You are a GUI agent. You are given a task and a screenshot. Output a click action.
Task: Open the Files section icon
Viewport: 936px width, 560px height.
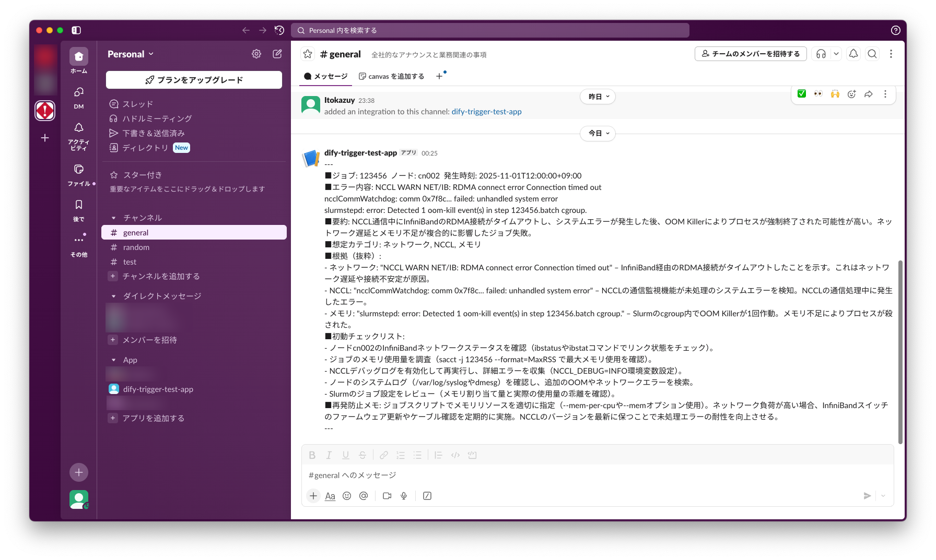coord(79,169)
